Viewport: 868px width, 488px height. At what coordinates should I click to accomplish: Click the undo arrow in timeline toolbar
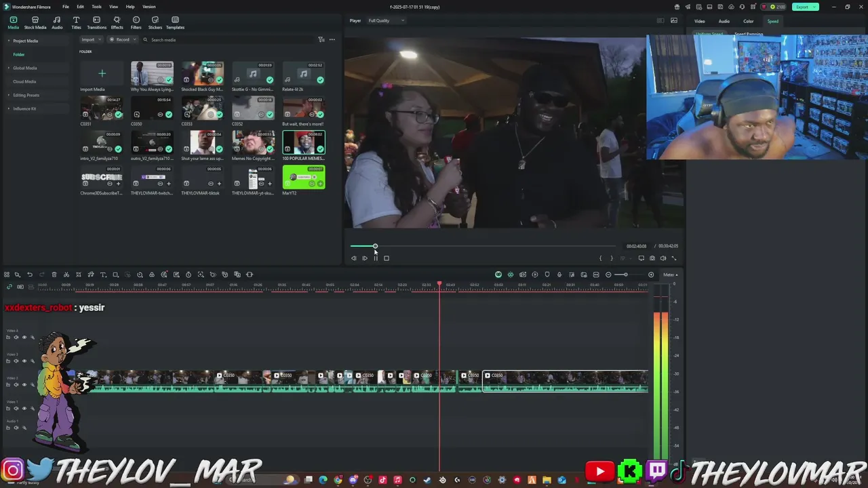(30, 274)
